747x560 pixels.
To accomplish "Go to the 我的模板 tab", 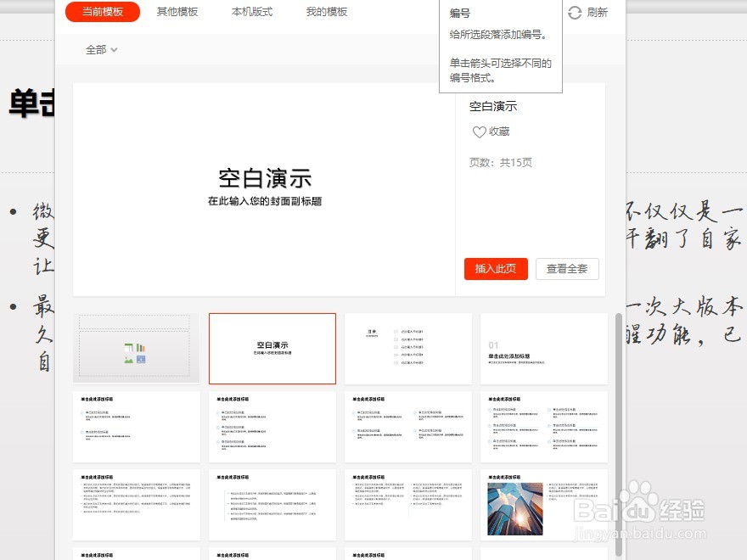I will [x=327, y=12].
